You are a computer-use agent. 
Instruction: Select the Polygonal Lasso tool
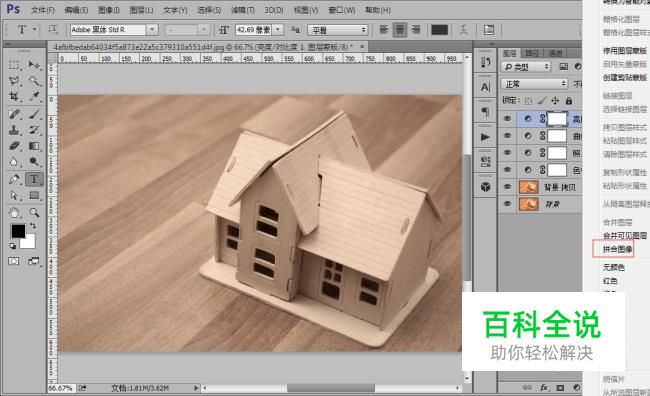[x=14, y=80]
